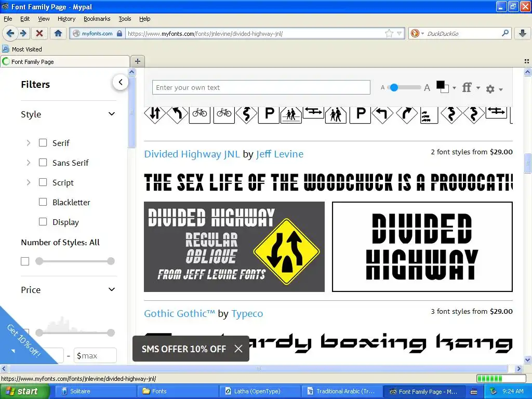Stop loading with the red X button

point(39,33)
